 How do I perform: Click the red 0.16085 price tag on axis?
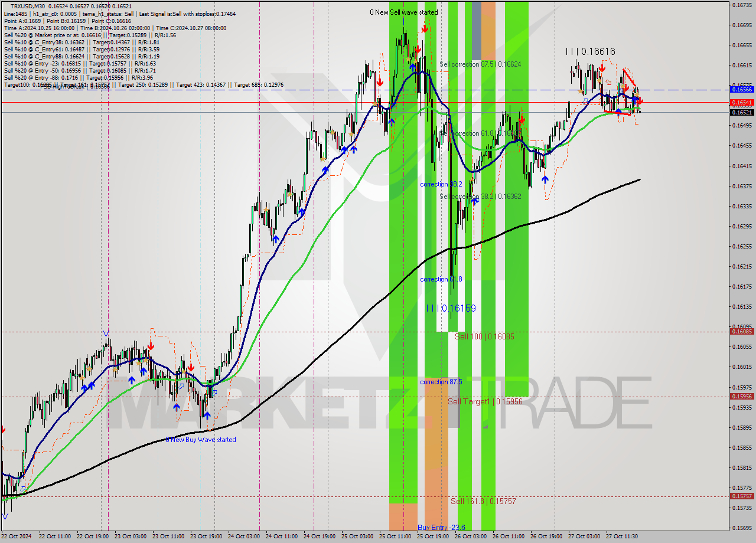click(742, 332)
